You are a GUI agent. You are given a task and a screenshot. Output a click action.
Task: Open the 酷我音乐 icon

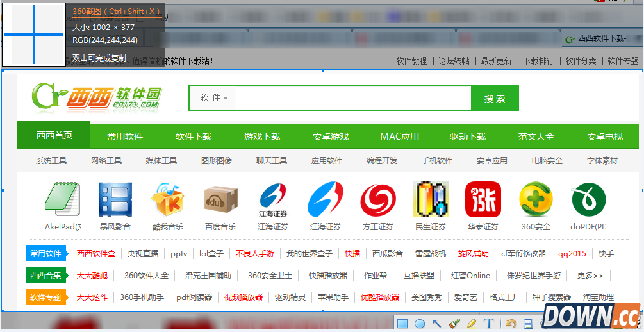168,200
